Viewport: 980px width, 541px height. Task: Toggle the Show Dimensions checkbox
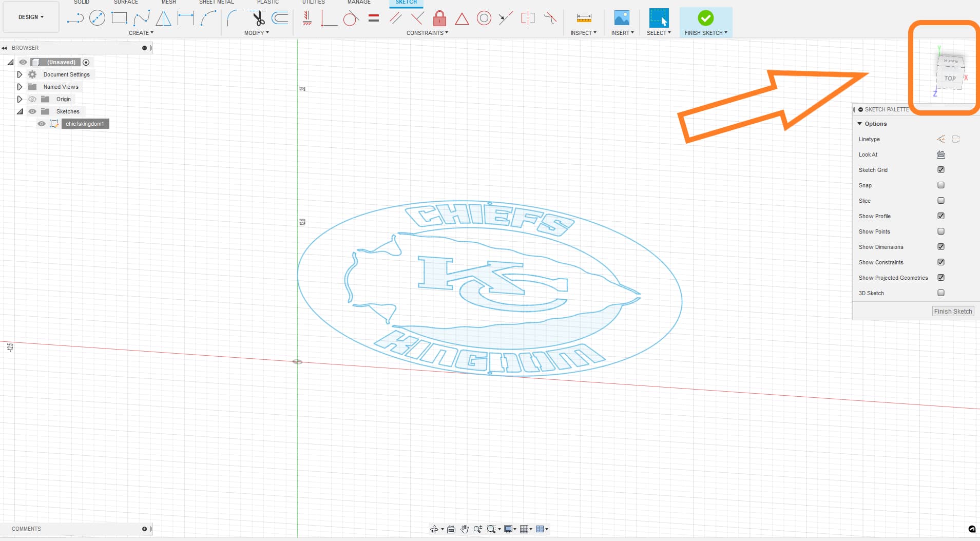point(941,247)
